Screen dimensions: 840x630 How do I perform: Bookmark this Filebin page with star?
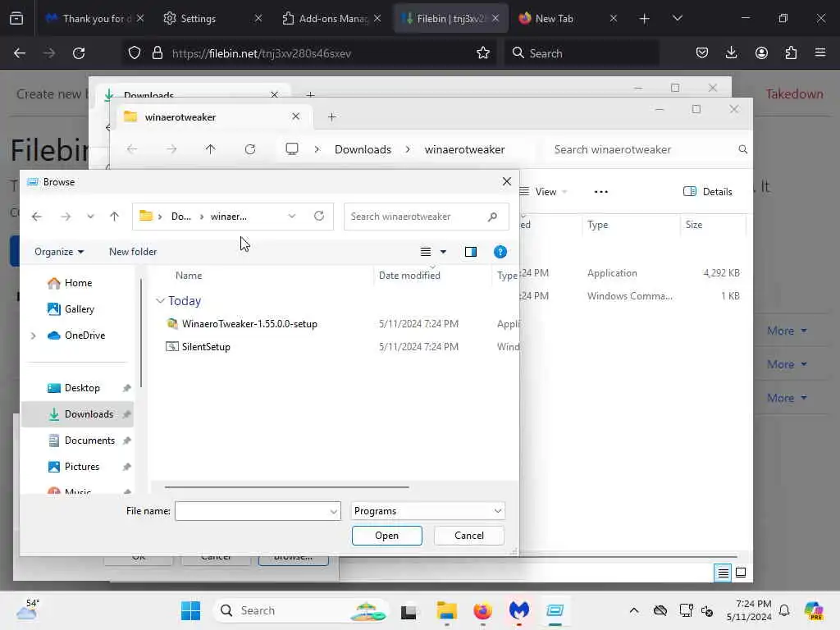[x=483, y=53]
